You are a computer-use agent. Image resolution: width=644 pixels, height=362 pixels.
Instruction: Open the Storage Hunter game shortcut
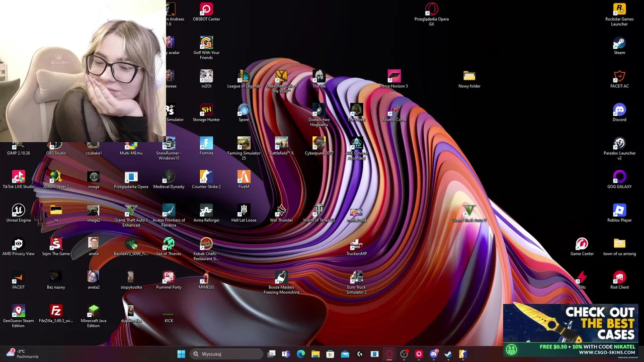pyautogui.click(x=206, y=113)
